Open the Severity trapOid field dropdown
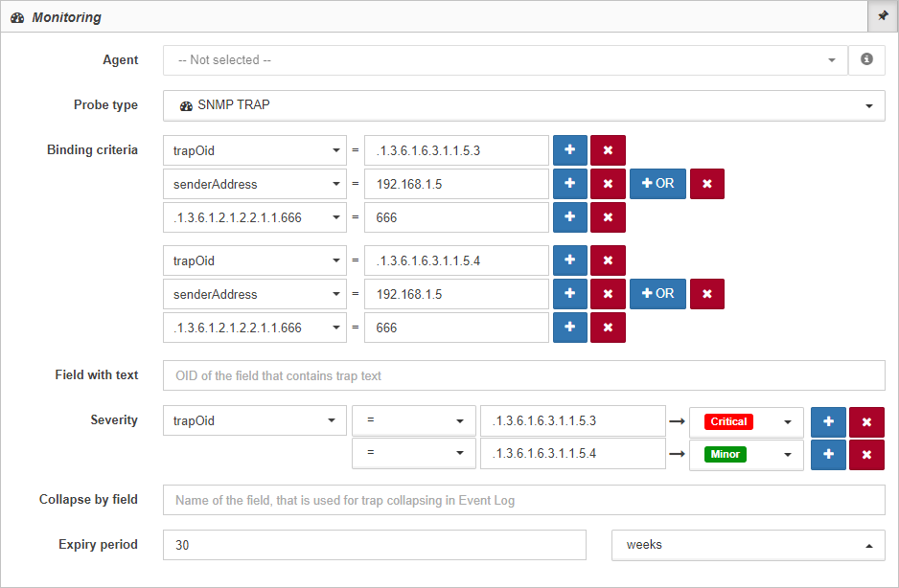 (255, 420)
